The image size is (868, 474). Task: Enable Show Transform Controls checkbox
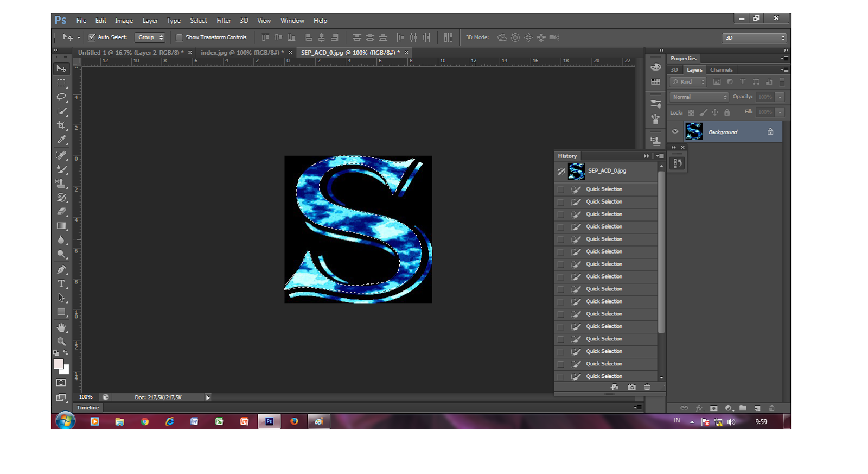click(179, 37)
